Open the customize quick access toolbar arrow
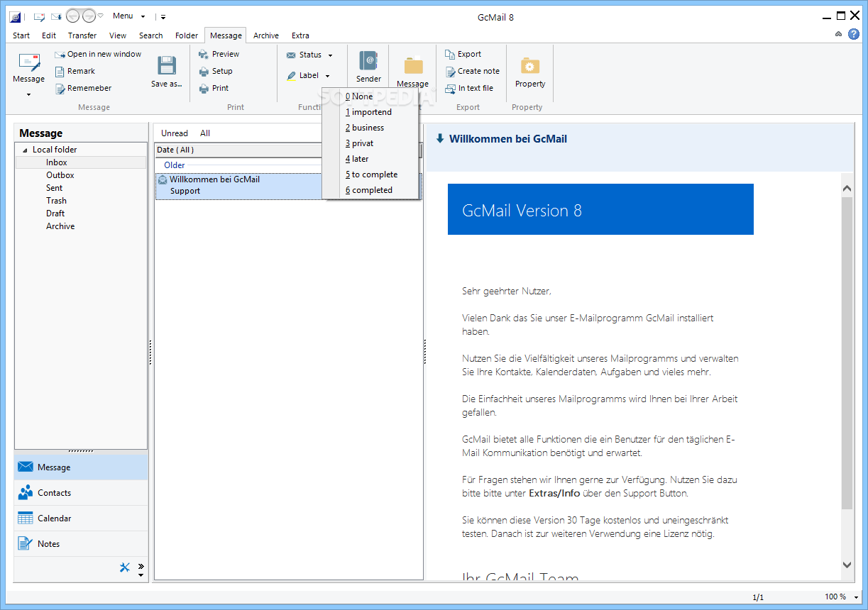This screenshot has width=868, height=610. tap(163, 16)
